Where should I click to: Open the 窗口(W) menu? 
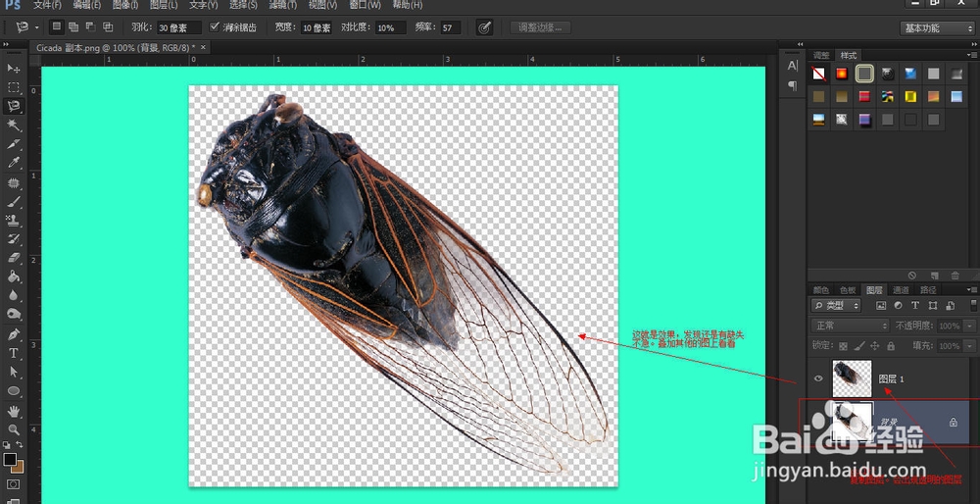pyautogui.click(x=365, y=5)
